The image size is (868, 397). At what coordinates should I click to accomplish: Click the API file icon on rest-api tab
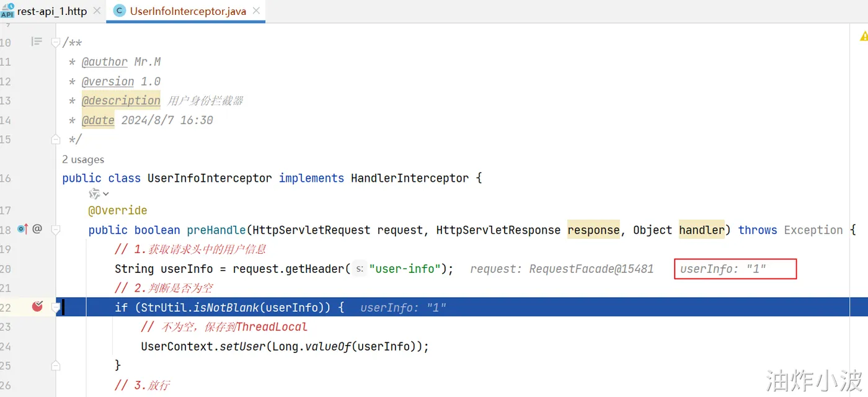pos(7,11)
